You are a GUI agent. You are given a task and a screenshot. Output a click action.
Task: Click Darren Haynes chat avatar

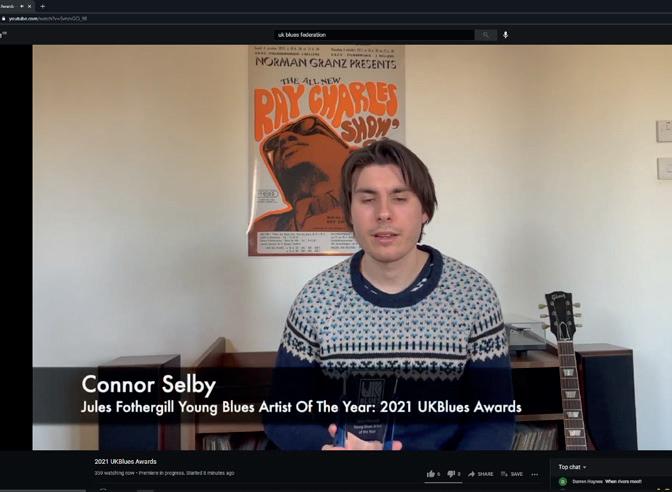pyautogui.click(x=563, y=481)
